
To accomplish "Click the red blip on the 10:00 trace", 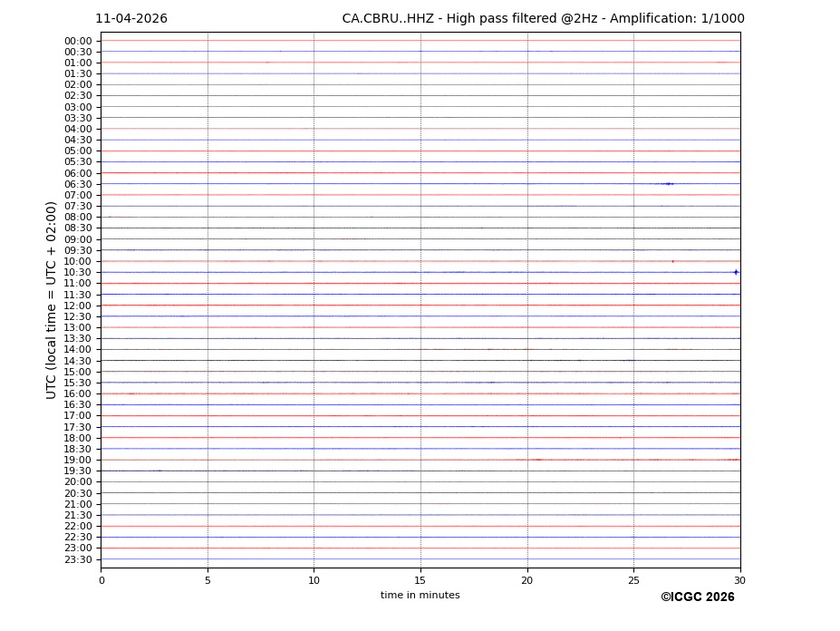I will 672,261.
